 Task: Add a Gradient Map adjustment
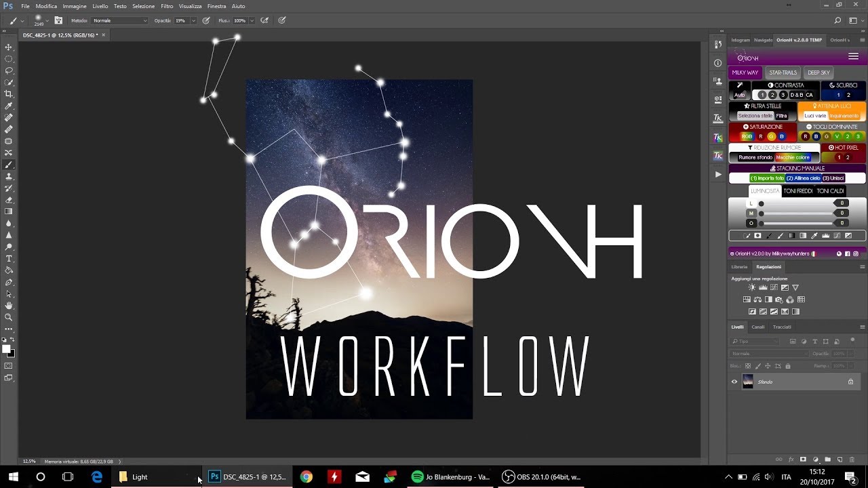(x=795, y=312)
